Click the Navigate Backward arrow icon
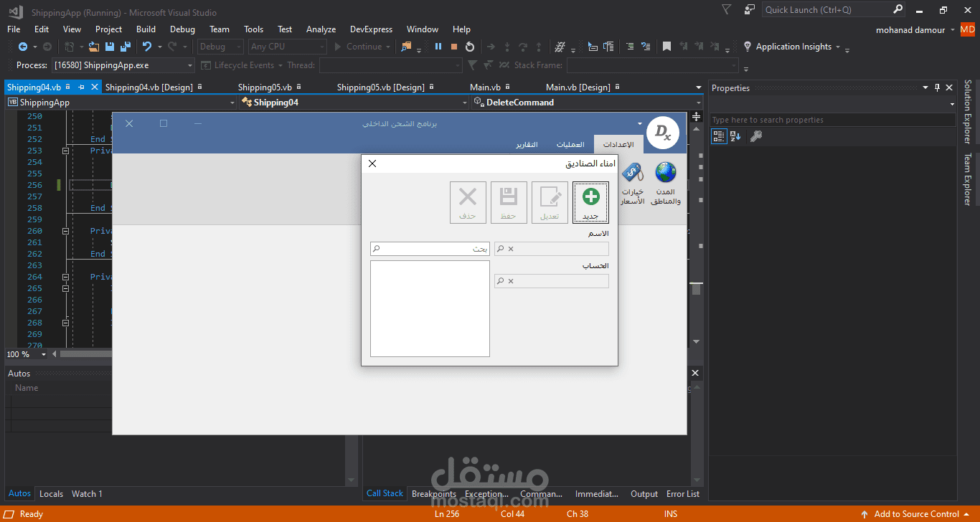This screenshot has height=522, width=980. 23,47
